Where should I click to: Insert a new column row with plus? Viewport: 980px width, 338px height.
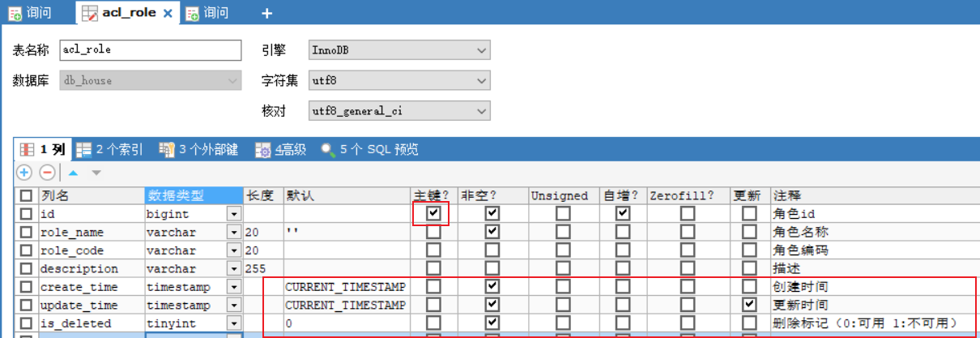coord(24,173)
